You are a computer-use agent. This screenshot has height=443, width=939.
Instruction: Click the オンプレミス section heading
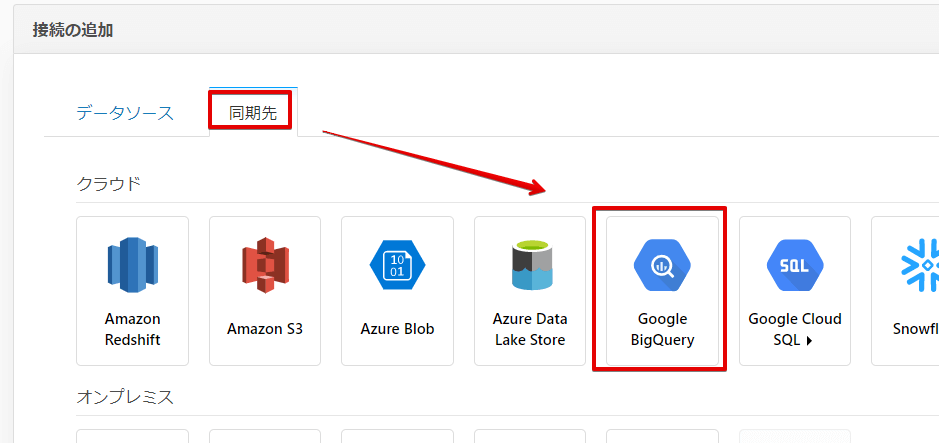(x=125, y=397)
